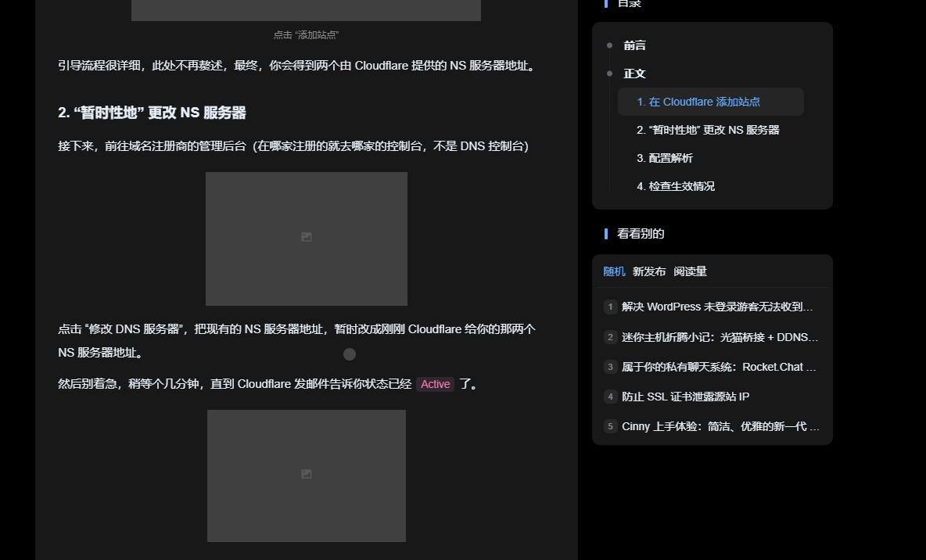Click the blue accent bar beside 目录

[x=606, y=3]
